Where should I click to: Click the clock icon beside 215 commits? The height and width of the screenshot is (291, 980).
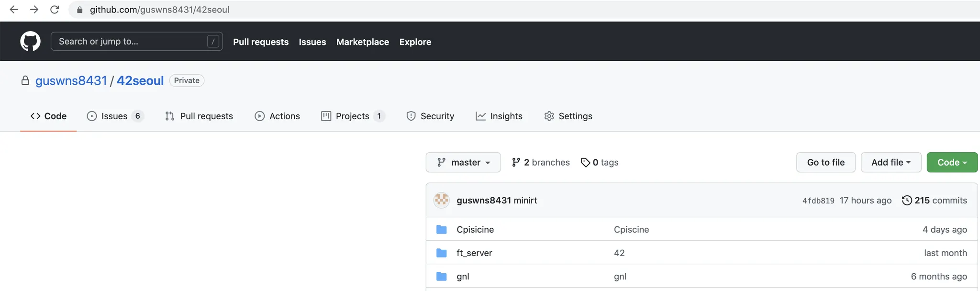(906, 200)
